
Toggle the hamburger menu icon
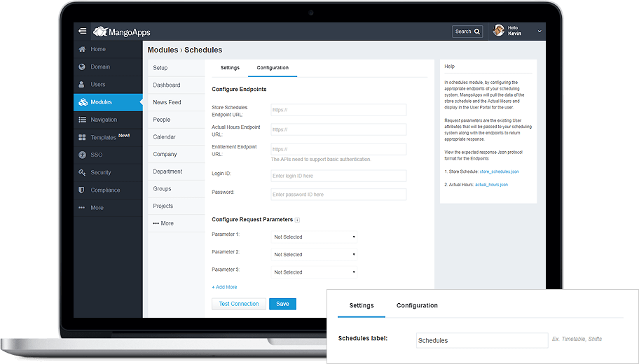click(x=82, y=31)
